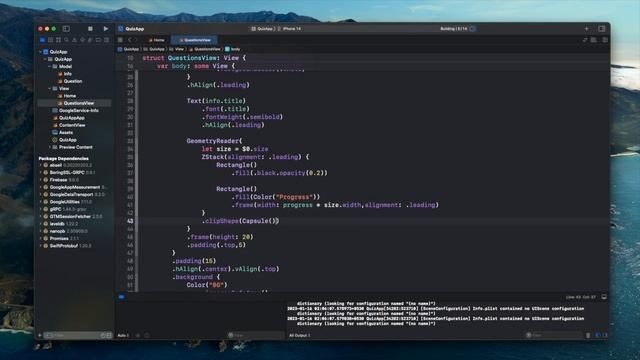Image resolution: width=640 pixels, height=360 pixels.
Task: Open the Question swift file
Action: point(70,81)
